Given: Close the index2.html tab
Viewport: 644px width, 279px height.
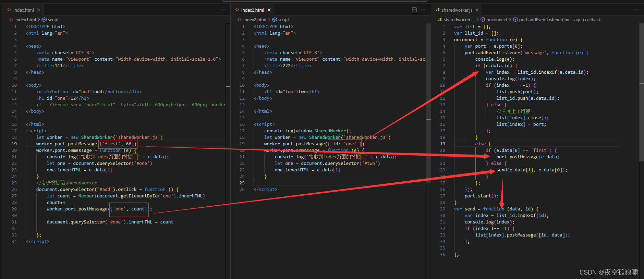Looking at the screenshot, I should click(269, 10).
